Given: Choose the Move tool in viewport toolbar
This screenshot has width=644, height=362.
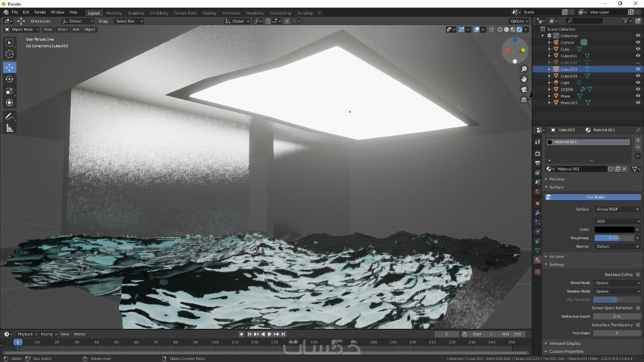Looking at the screenshot, I should coord(10,67).
